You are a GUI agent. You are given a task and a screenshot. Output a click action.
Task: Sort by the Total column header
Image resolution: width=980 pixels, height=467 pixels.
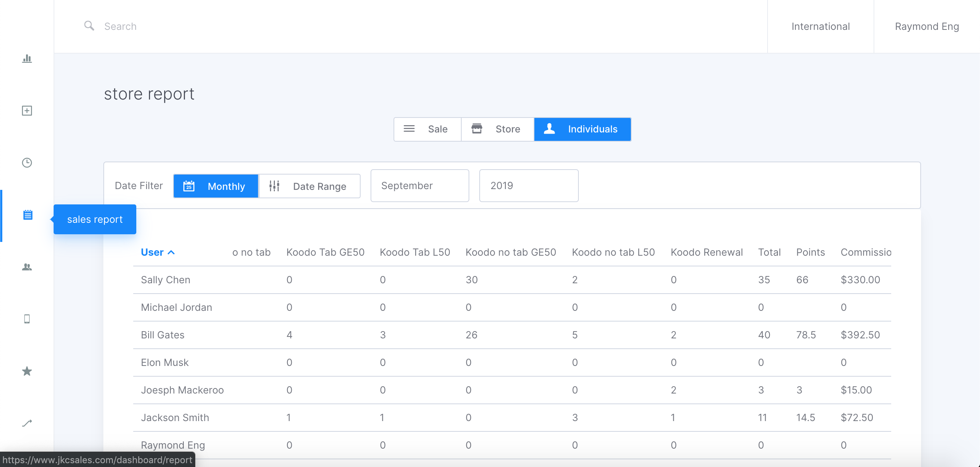pyautogui.click(x=769, y=252)
